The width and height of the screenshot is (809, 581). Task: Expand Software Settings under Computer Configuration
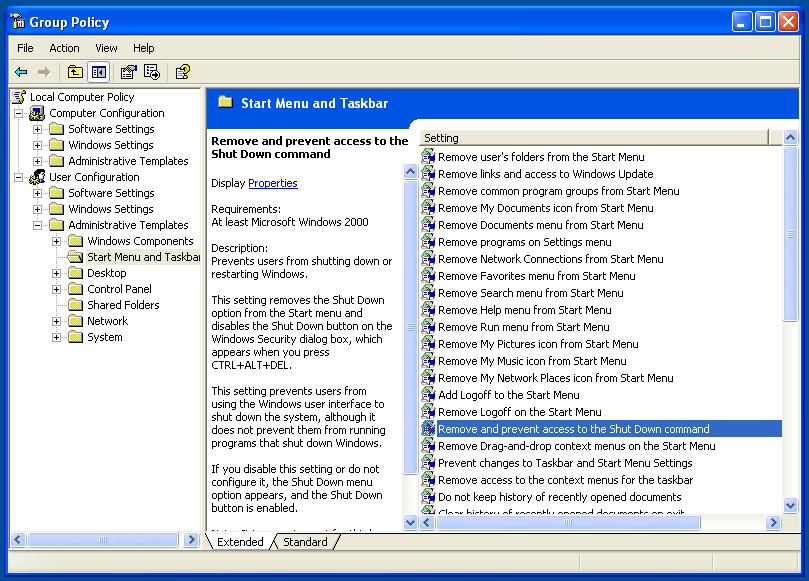click(x=38, y=129)
